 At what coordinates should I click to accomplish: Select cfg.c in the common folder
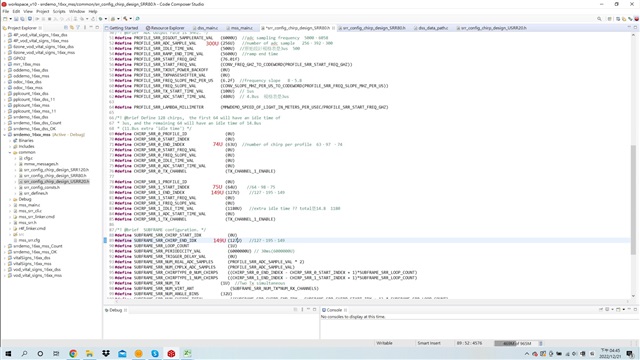coord(28,158)
